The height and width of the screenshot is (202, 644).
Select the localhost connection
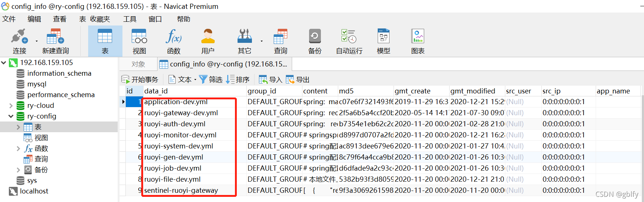click(34, 191)
